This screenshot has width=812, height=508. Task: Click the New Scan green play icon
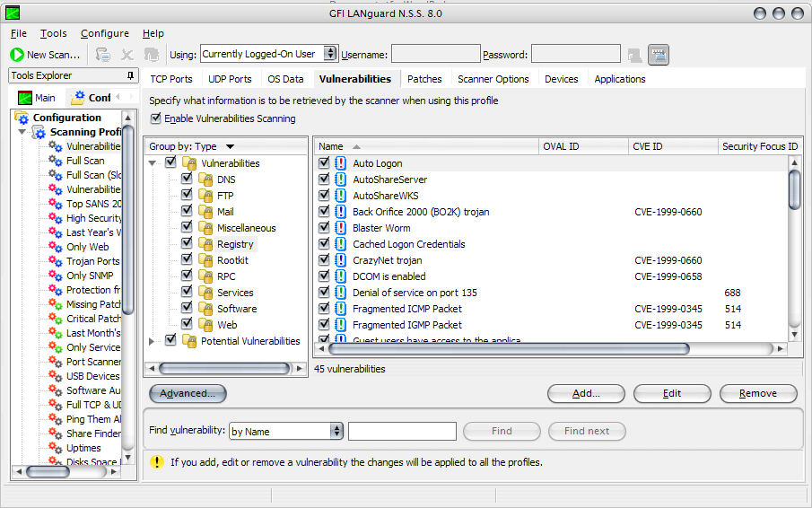16,55
